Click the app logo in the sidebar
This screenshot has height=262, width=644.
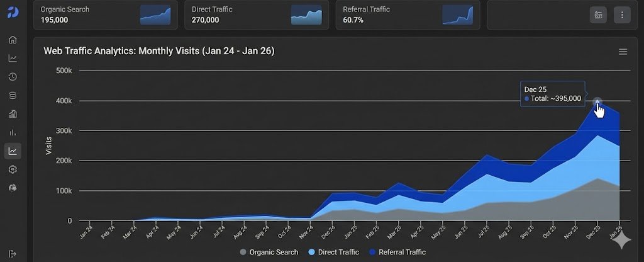click(x=13, y=12)
